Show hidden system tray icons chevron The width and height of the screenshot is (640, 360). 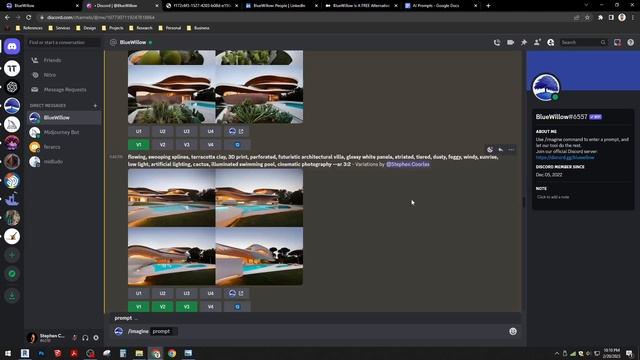point(557,353)
